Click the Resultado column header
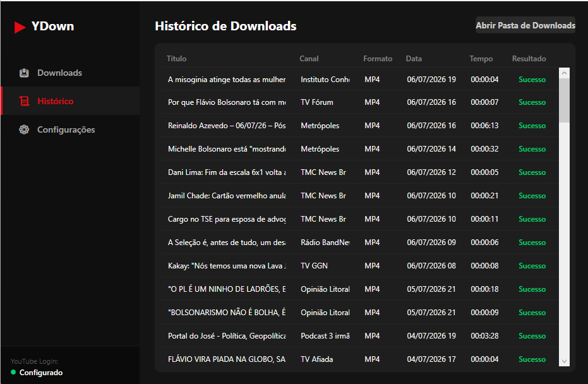588x384 pixels. pos(529,59)
